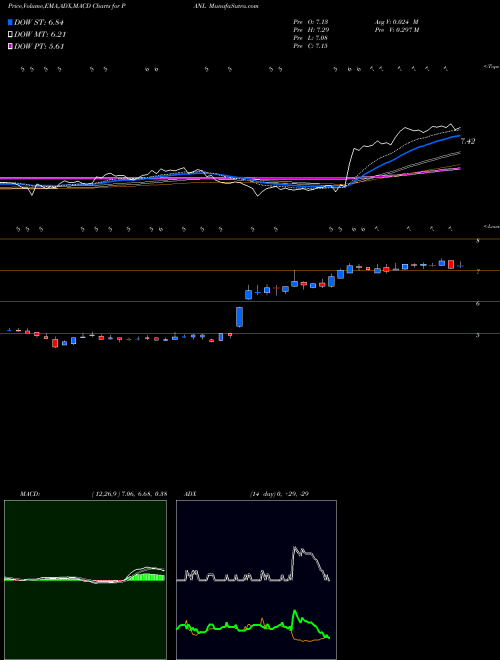Click the ADX '(14 day) 6, +29, -29' values
Screen dimensions: 500x660
coord(277,494)
